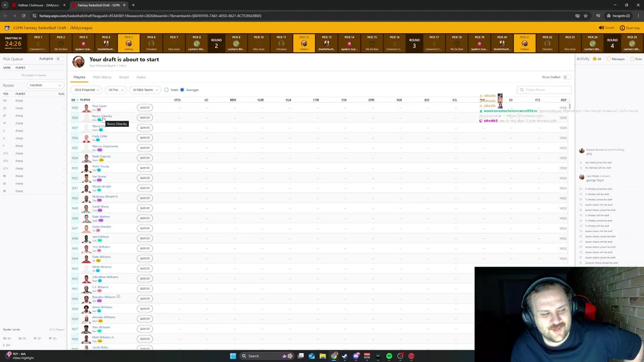Click Cody Zeller player photo
The height and width of the screenshot is (362, 644).
[x=86, y=138]
